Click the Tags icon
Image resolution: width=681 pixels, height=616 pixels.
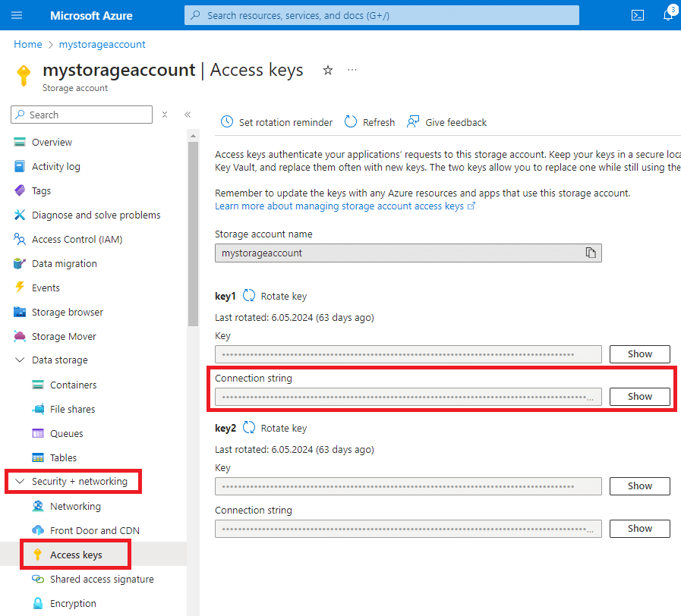(x=20, y=190)
